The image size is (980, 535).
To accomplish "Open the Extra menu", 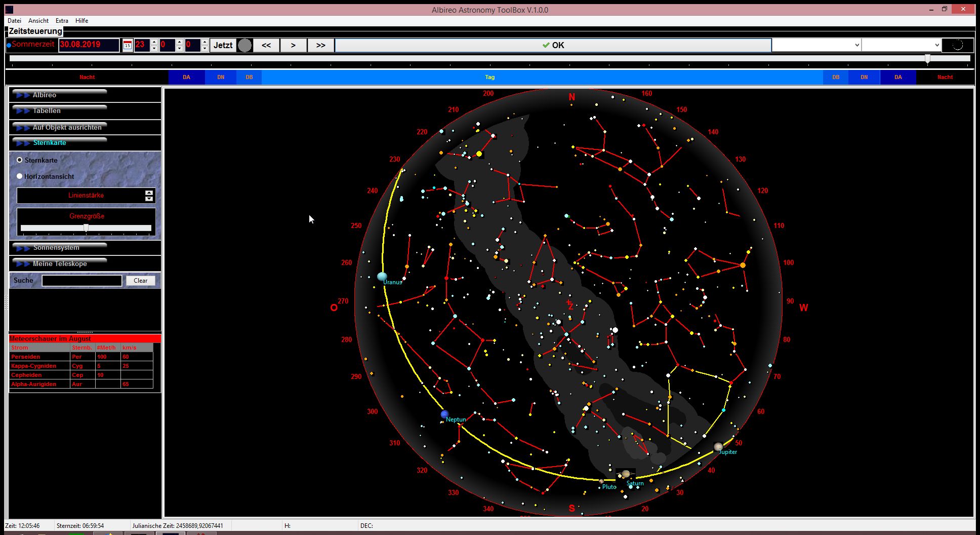I will pos(62,21).
